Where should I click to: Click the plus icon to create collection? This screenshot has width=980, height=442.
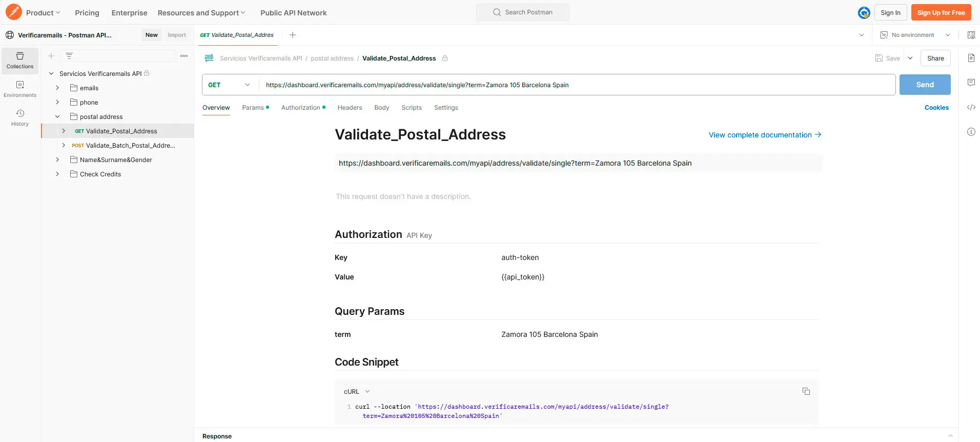click(51, 56)
